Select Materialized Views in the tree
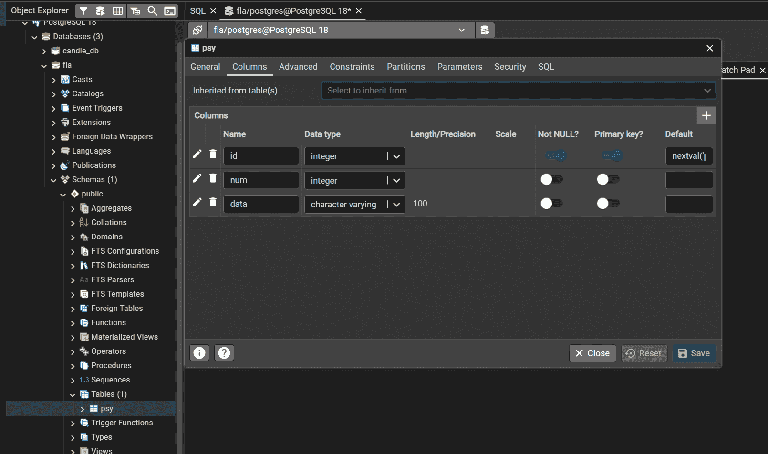The height and width of the screenshot is (454, 768). click(124, 337)
